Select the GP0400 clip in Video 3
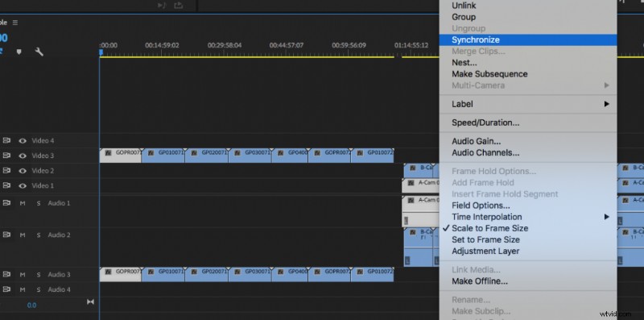Viewport: 644px width, 320px height. coord(290,156)
